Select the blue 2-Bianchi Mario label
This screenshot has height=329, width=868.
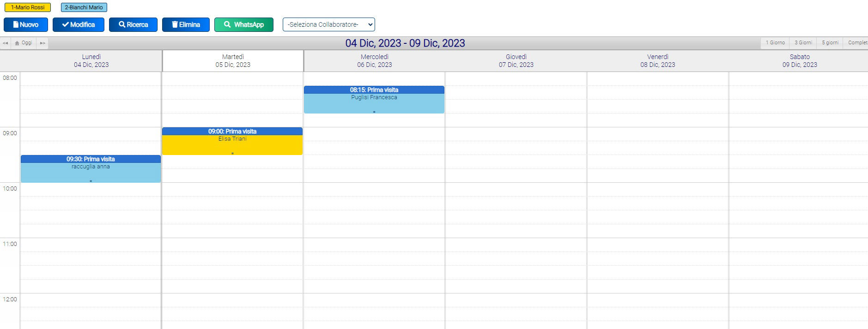(84, 7)
